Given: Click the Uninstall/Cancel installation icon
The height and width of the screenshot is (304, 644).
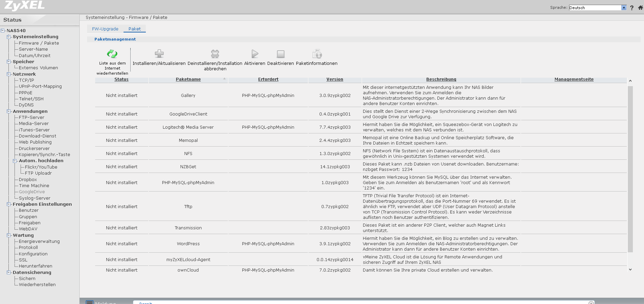Looking at the screenshot, I should (215, 54).
